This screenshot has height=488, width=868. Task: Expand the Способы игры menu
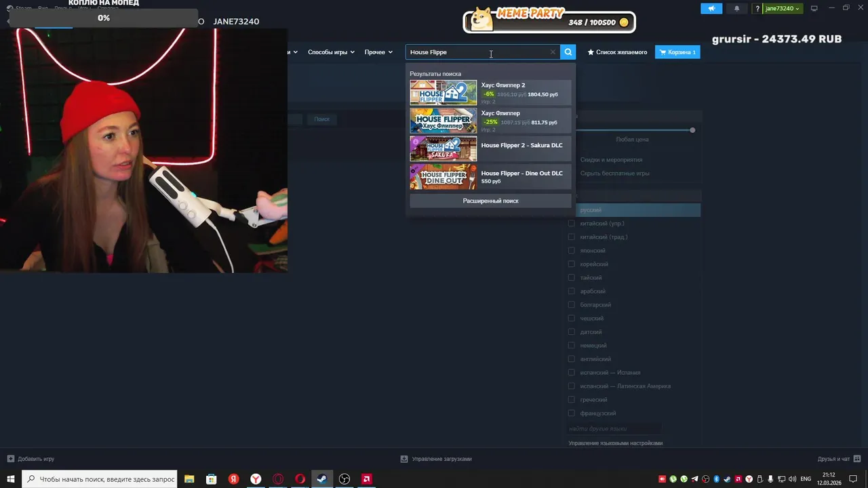pos(331,52)
